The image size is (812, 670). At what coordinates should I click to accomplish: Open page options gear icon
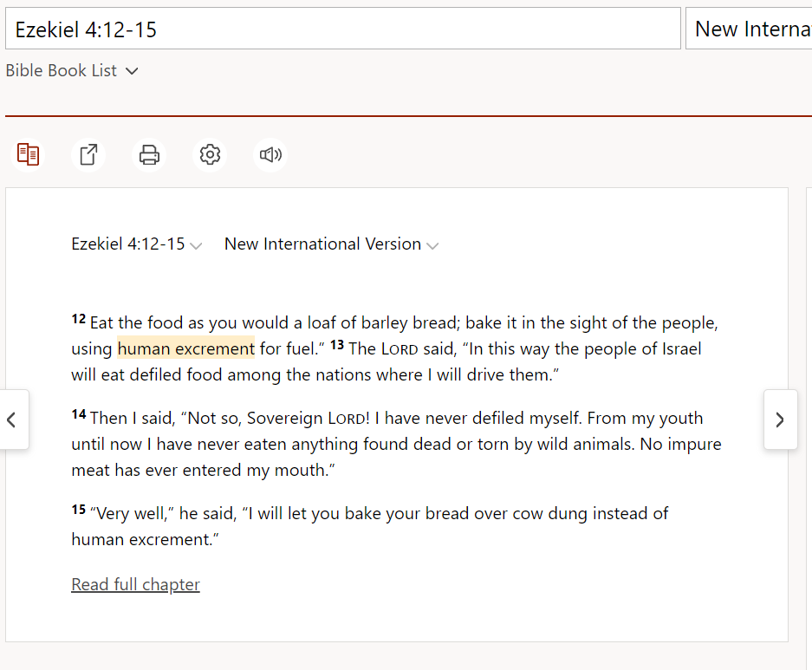tap(210, 155)
